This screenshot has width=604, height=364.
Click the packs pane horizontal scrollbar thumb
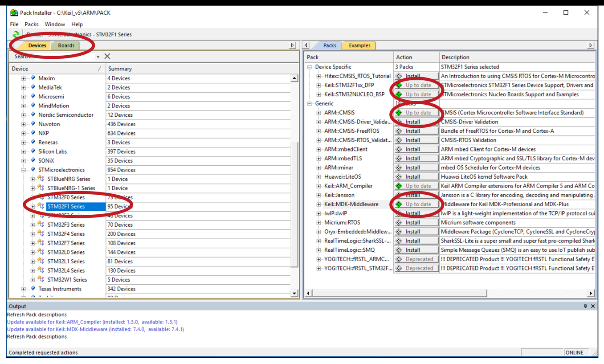point(399,293)
